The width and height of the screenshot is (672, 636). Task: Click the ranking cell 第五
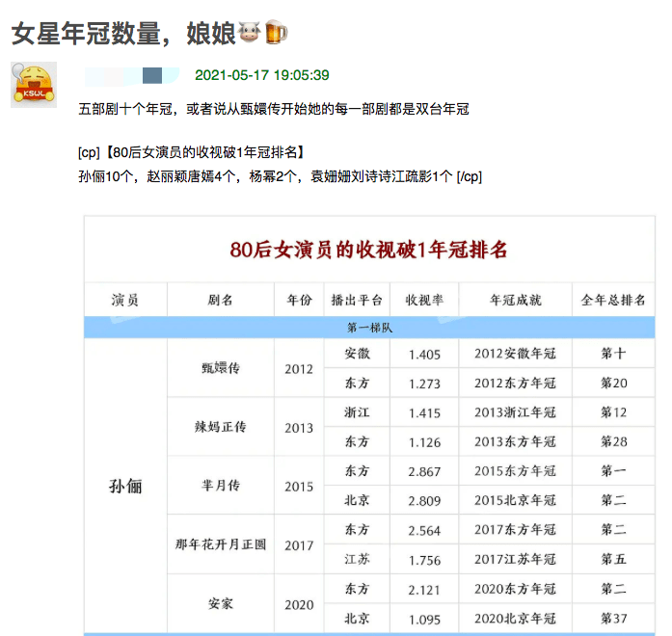[613, 559]
